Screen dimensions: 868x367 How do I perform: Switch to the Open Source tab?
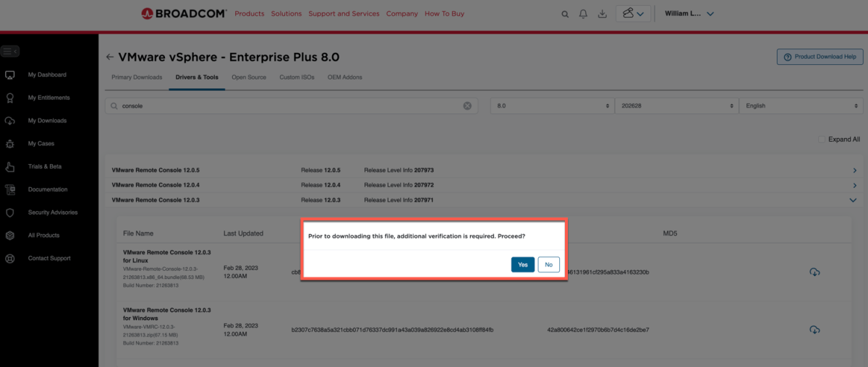point(249,77)
